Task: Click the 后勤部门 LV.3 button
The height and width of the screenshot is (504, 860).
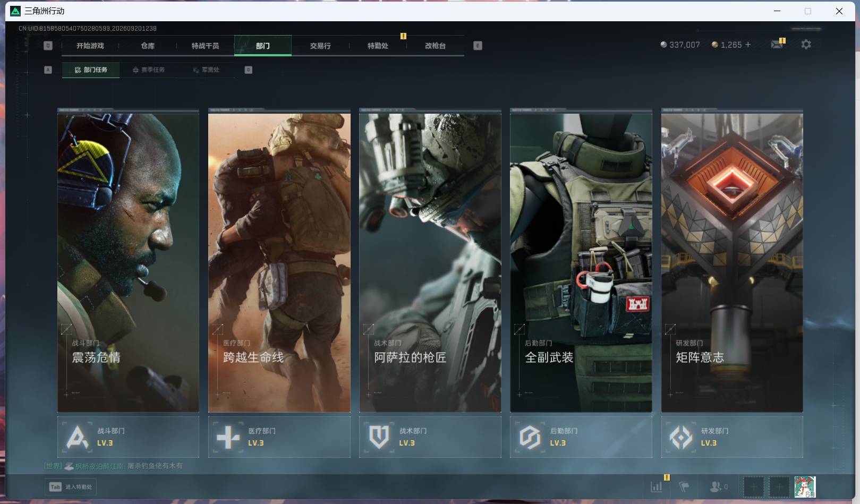Action: pos(581,437)
